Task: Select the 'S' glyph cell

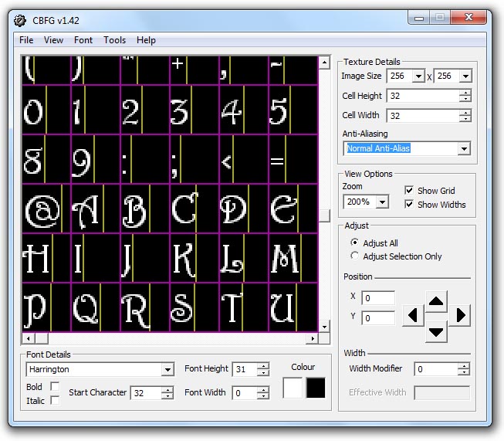Action: [x=194, y=307]
